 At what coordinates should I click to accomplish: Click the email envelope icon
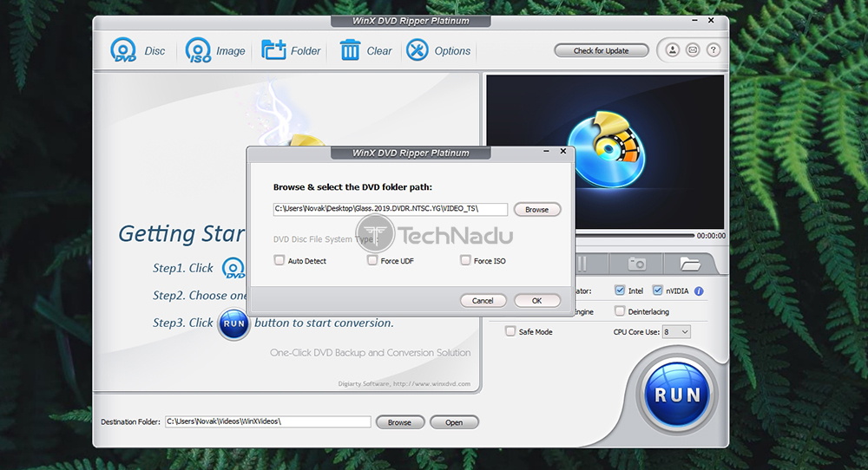pos(693,50)
